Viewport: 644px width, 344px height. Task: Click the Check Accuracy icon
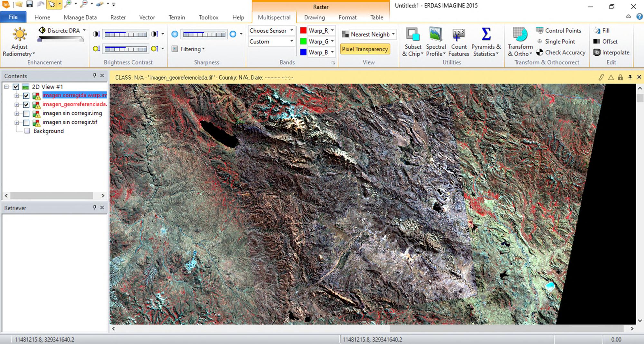tap(540, 52)
